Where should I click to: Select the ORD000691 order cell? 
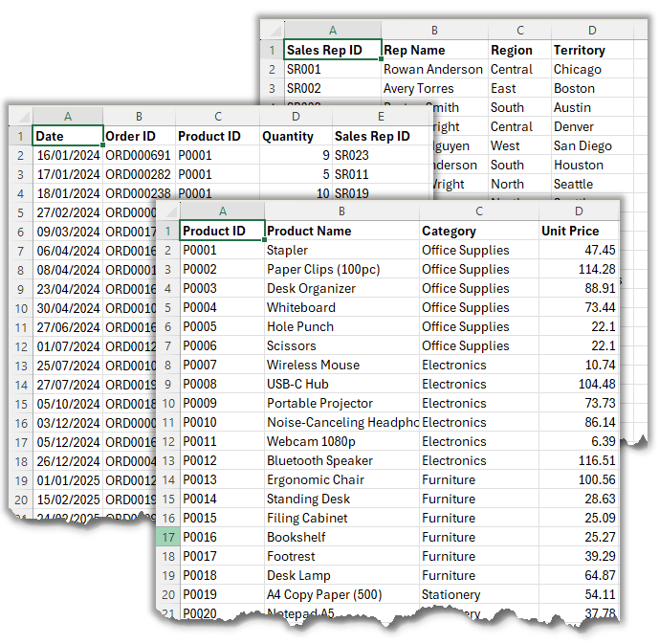(x=139, y=155)
